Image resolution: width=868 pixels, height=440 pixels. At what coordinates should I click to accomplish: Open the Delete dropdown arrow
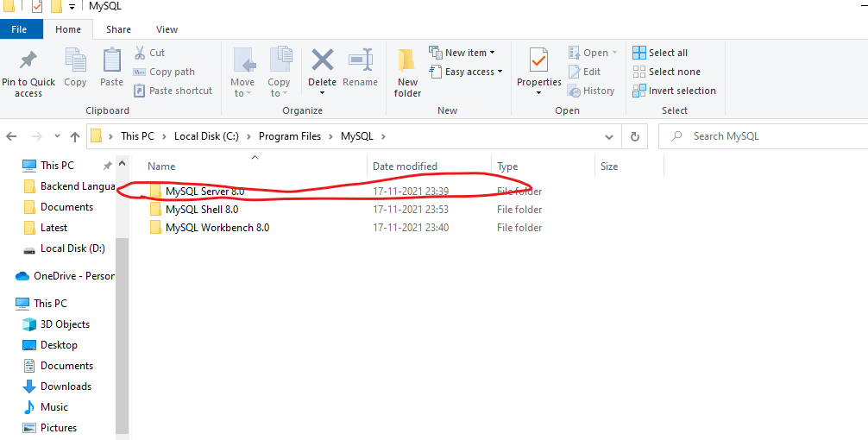pos(322,93)
